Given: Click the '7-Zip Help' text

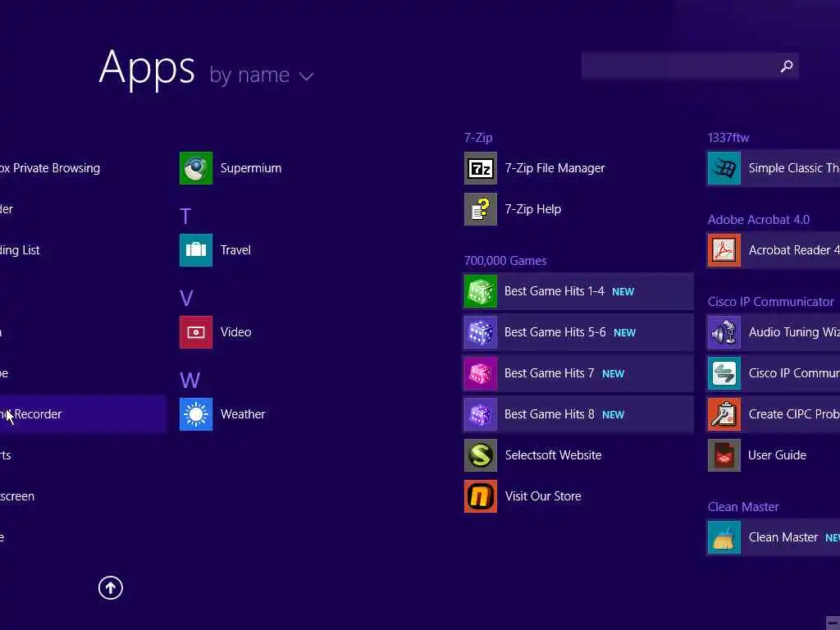Looking at the screenshot, I should click(x=533, y=209).
